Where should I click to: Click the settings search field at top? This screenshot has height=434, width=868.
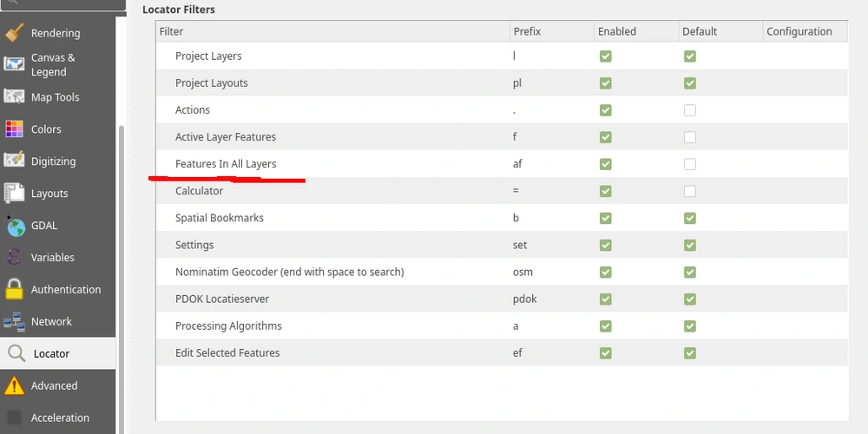(63, 4)
